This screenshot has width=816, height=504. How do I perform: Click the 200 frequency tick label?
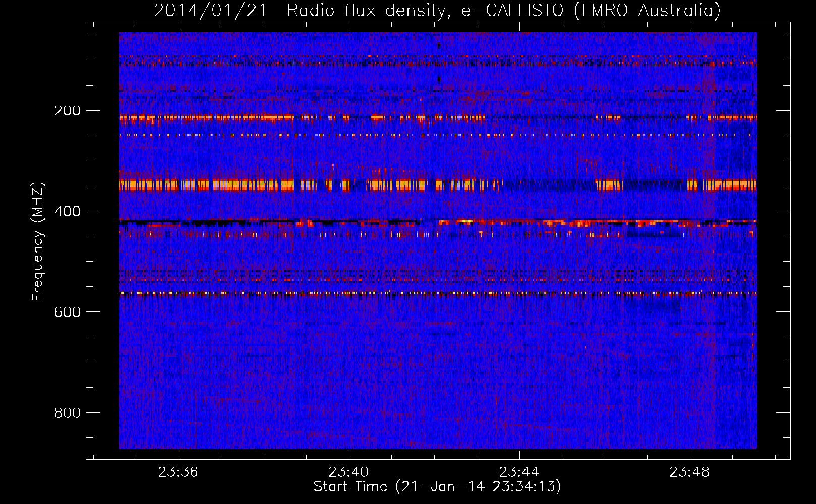pyautogui.click(x=68, y=110)
